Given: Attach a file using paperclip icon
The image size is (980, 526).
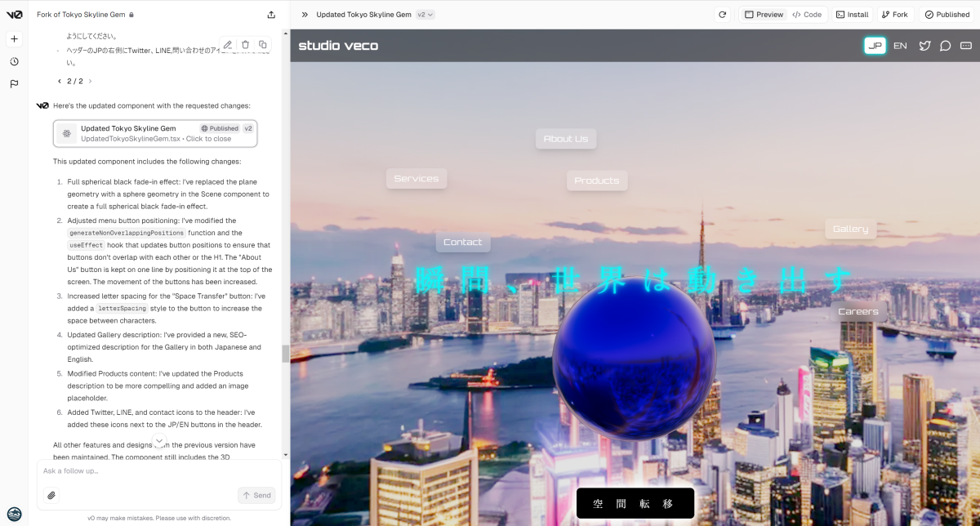Looking at the screenshot, I should coord(51,495).
